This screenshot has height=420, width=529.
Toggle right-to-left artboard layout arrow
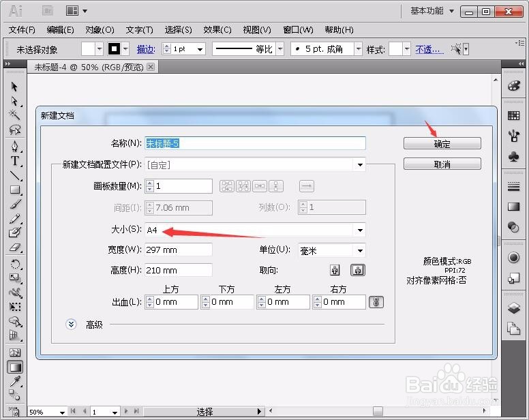pyautogui.click(x=307, y=186)
